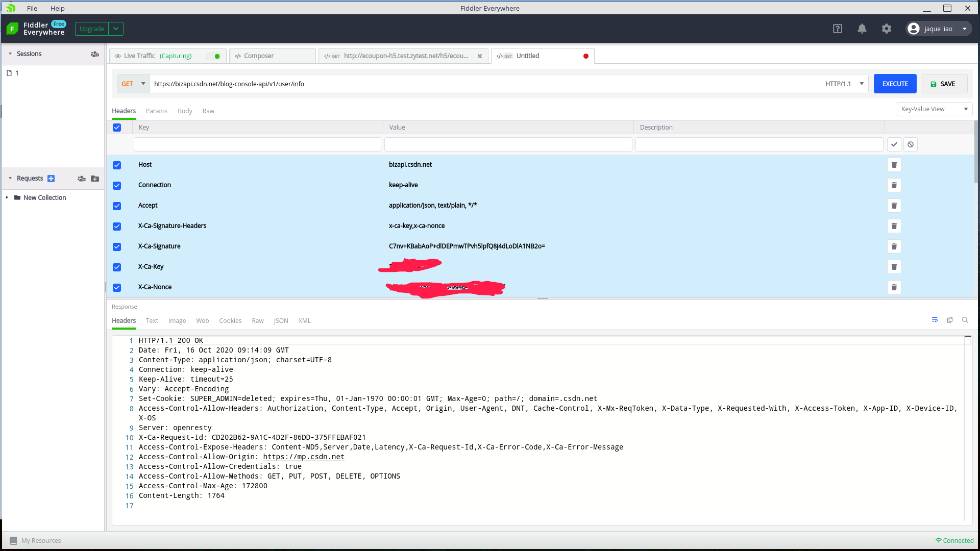Open response Cookies tab
The width and height of the screenshot is (980, 551).
(x=230, y=321)
